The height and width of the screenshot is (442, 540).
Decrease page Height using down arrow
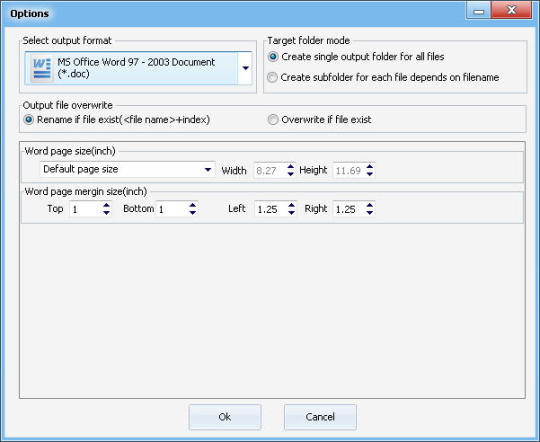(370, 174)
